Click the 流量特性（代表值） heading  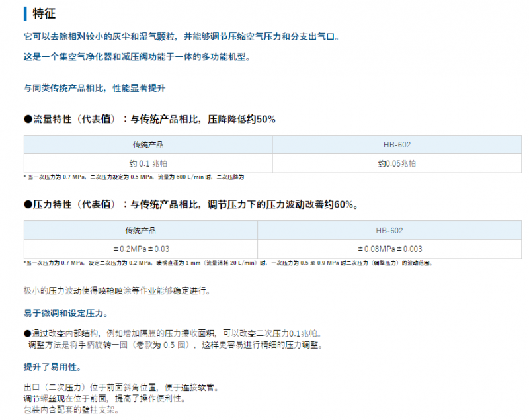149,120
